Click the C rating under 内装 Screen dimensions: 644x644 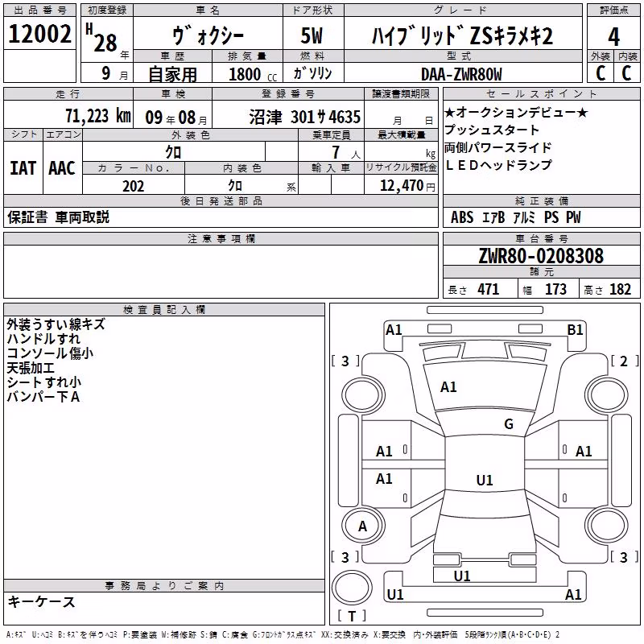[627, 73]
